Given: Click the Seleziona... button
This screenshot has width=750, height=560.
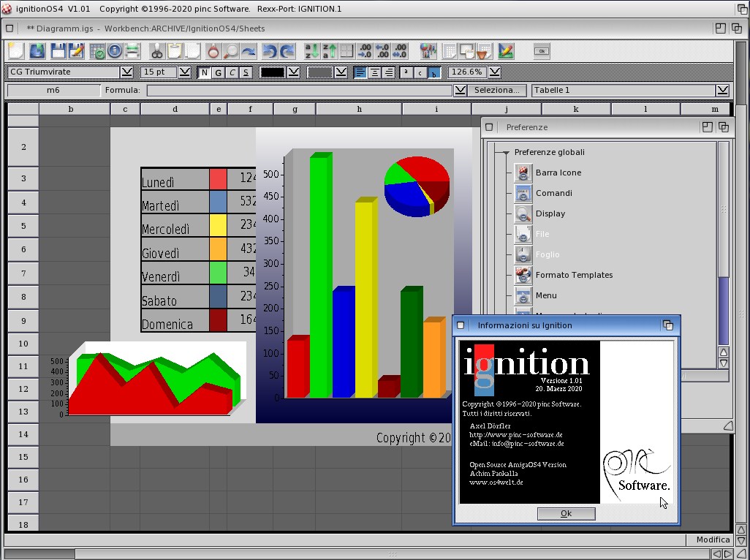Looking at the screenshot, I should [x=497, y=90].
